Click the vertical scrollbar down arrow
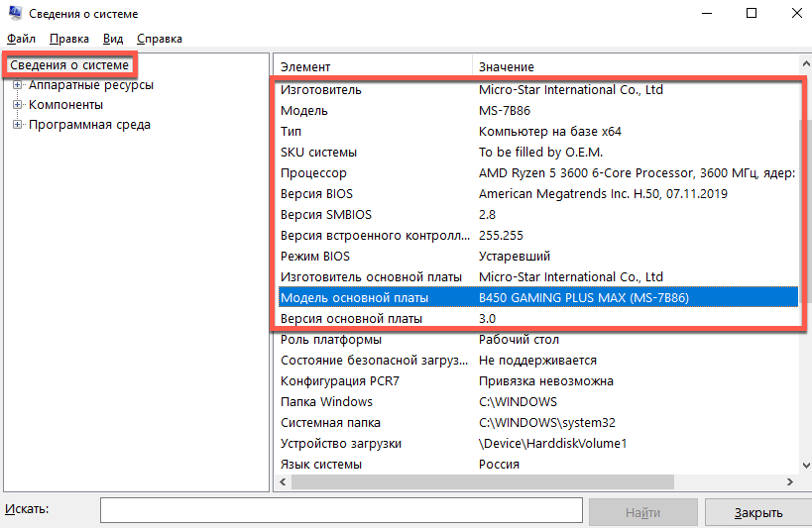Viewport: 812px width, 528px height. pyautogui.click(x=804, y=466)
